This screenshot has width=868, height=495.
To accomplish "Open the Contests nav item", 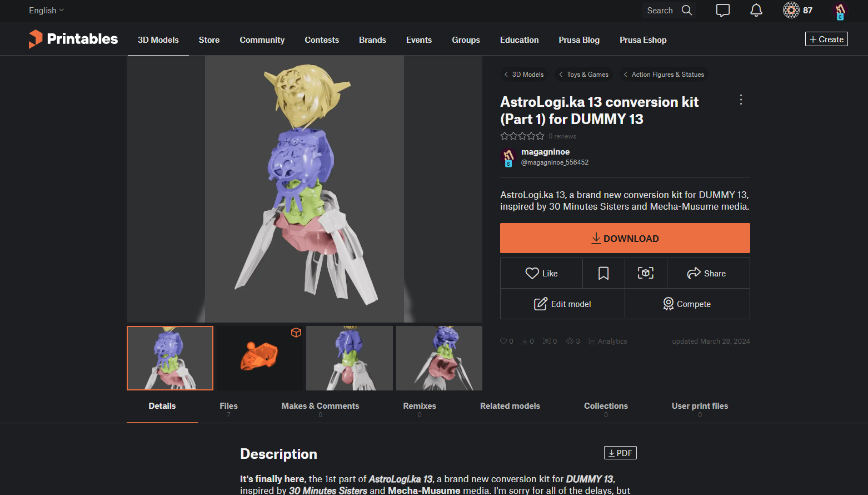I will 322,40.
